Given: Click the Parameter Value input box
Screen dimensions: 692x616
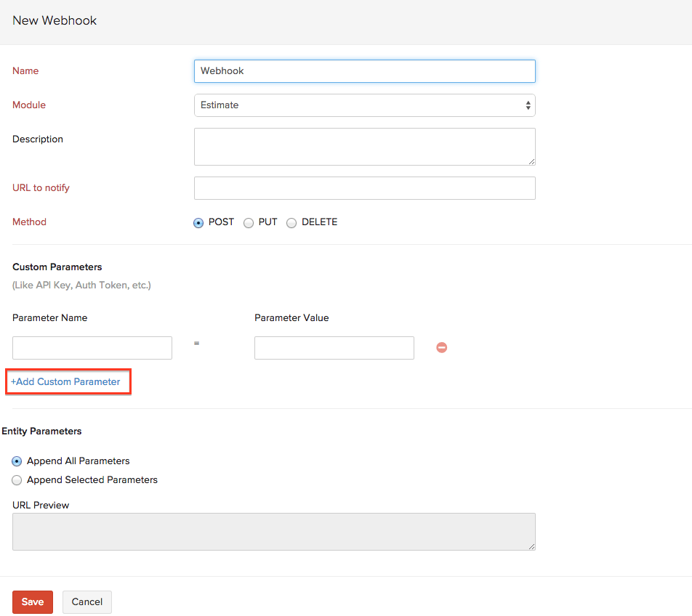Looking at the screenshot, I should click(334, 347).
